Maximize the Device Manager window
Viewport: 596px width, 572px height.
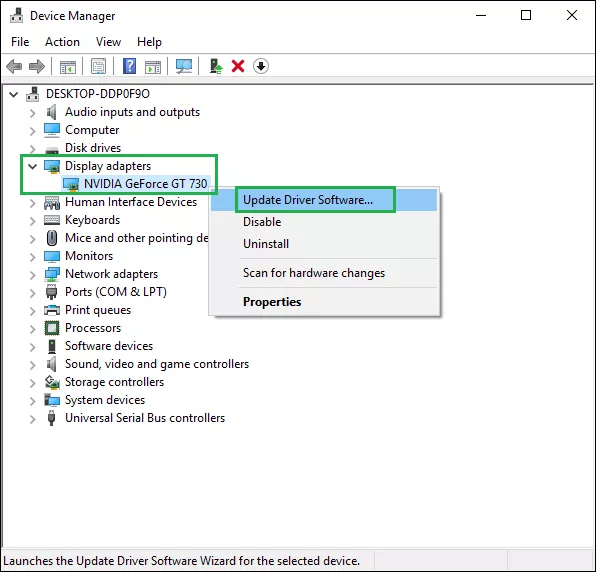[526, 16]
